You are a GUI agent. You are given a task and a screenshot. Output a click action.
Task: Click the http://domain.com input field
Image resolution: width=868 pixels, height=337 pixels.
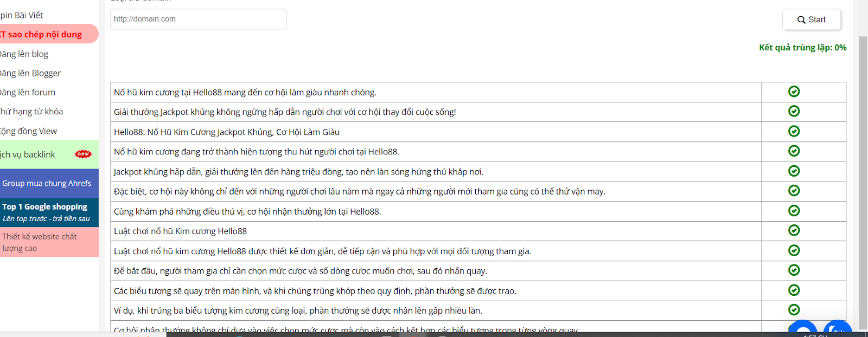click(x=199, y=19)
